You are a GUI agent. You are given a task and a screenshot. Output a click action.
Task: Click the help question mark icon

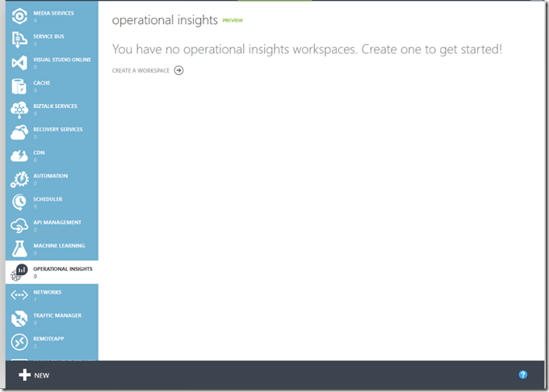click(x=523, y=375)
